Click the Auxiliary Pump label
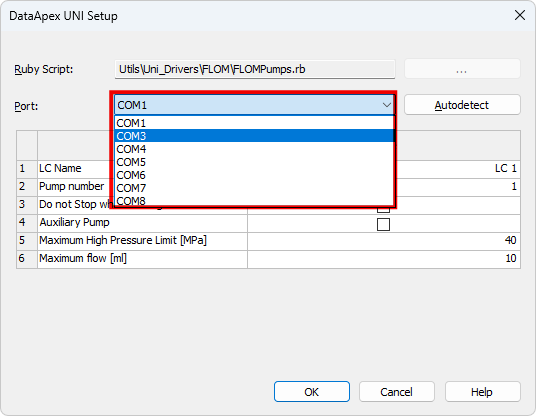Viewport: 536px width, 416px height. click(x=74, y=223)
